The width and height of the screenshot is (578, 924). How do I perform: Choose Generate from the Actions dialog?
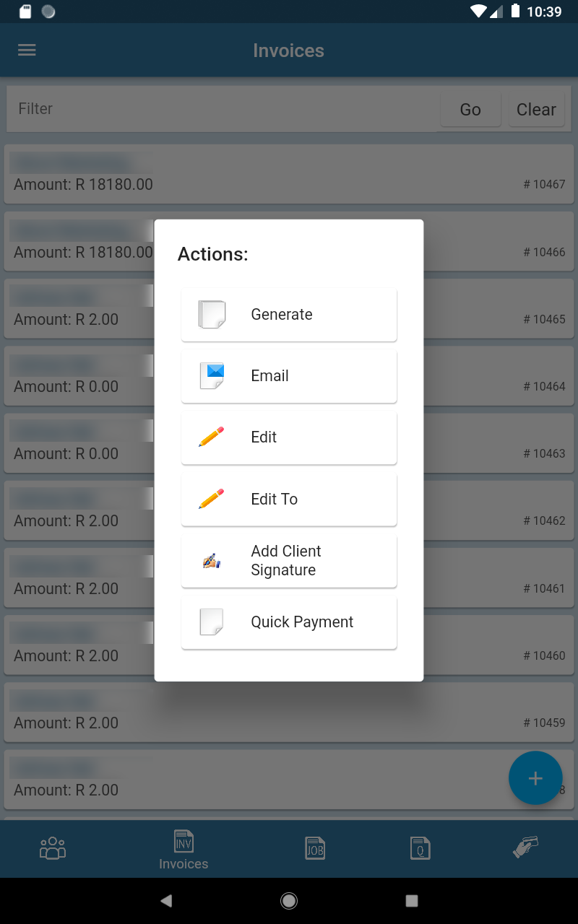[289, 315]
